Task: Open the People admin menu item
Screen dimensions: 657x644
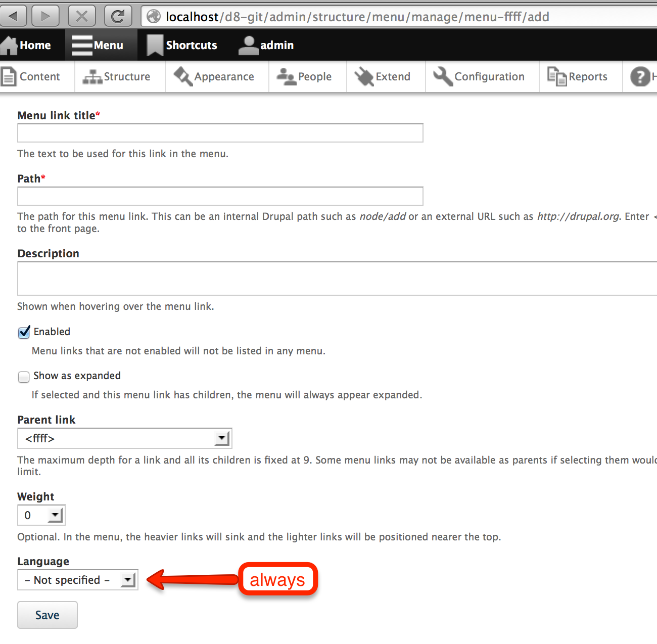Action: [308, 77]
